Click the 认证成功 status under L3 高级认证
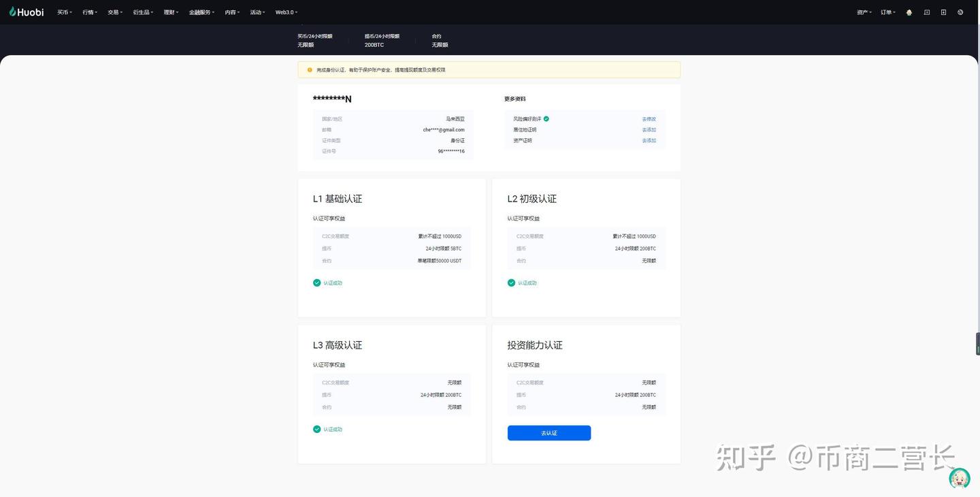 click(333, 430)
